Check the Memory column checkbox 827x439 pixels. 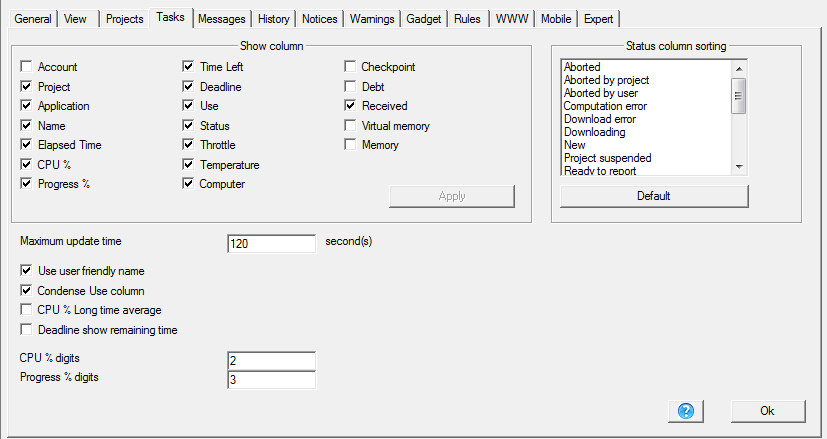coord(350,145)
